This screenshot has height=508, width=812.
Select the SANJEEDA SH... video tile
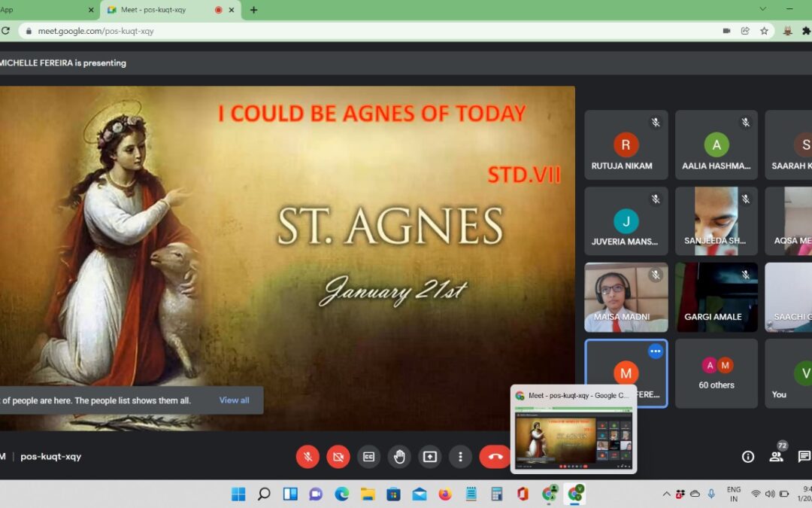coord(717,221)
